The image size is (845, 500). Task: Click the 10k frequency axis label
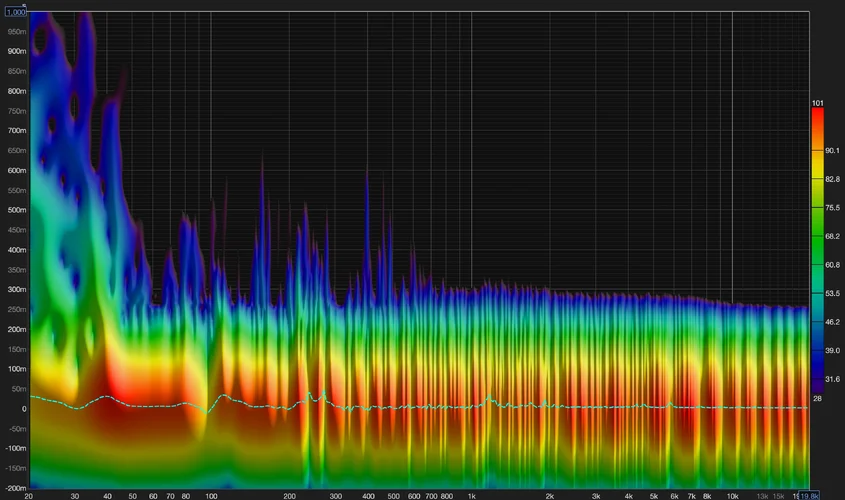pos(732,495)
